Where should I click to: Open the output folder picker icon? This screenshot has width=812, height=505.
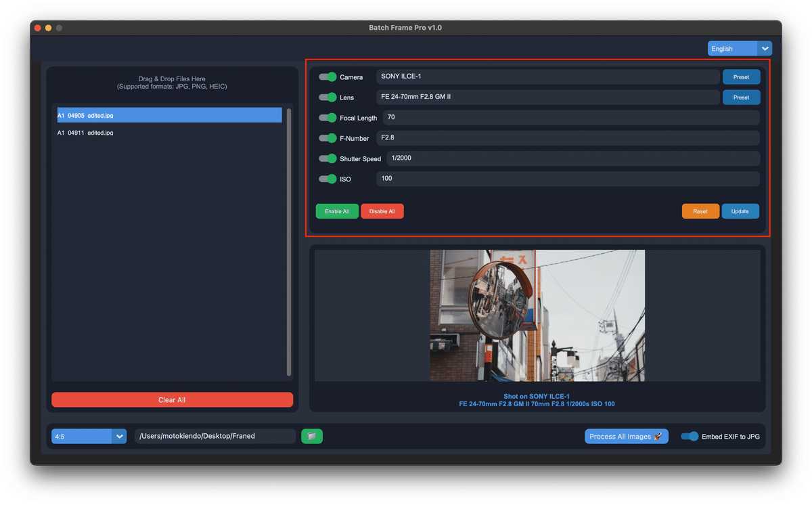click(312, 436)
